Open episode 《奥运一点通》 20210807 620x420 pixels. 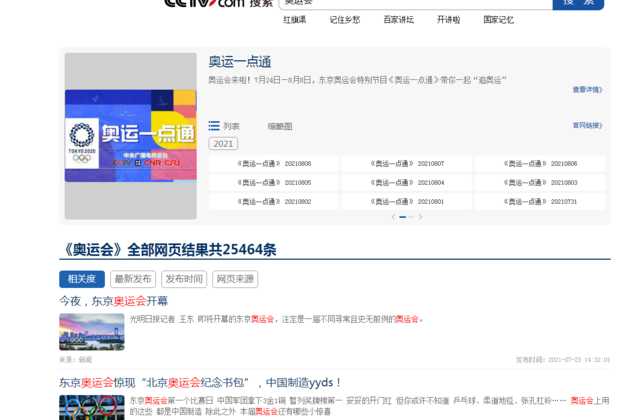[407, 163]
